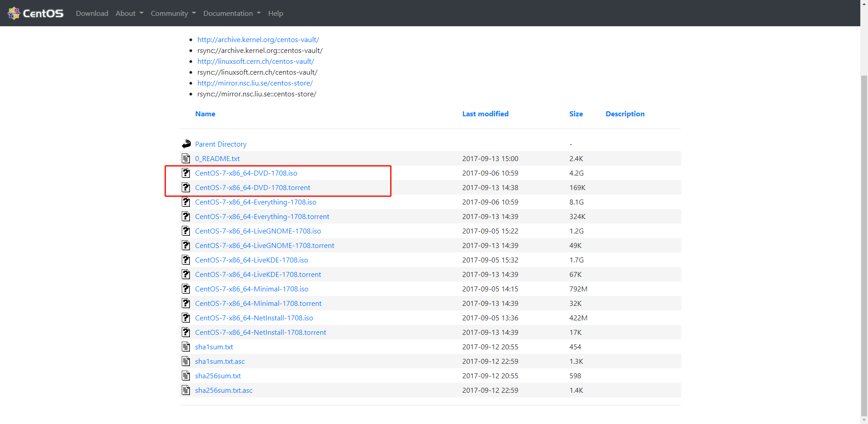Download CentOS-7-x86_64-Minimal-1708.torrent

259,303
